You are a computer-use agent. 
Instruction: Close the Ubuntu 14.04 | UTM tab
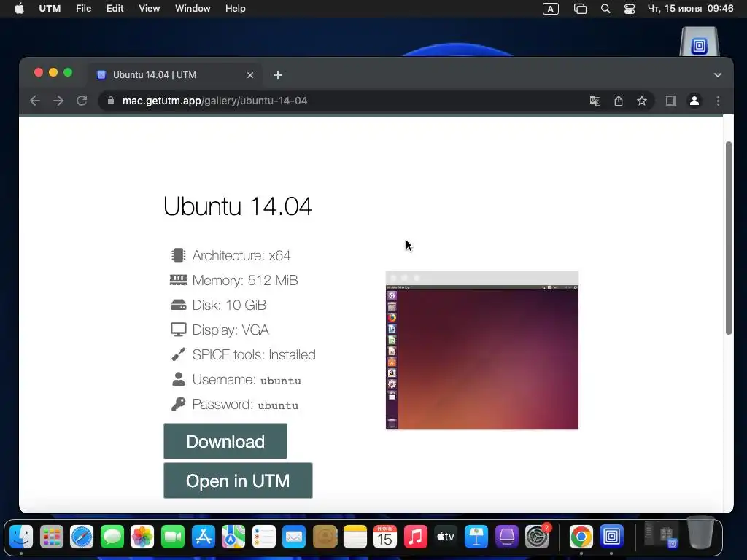(250, 75)
